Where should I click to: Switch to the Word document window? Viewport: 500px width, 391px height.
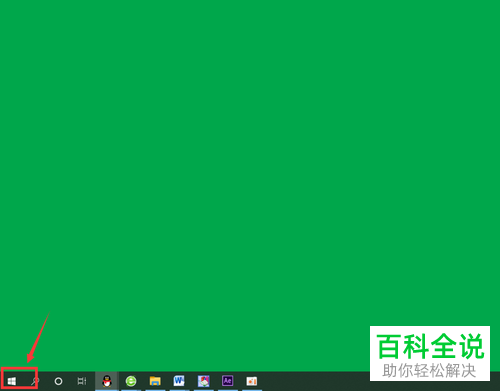coord(179,381)
